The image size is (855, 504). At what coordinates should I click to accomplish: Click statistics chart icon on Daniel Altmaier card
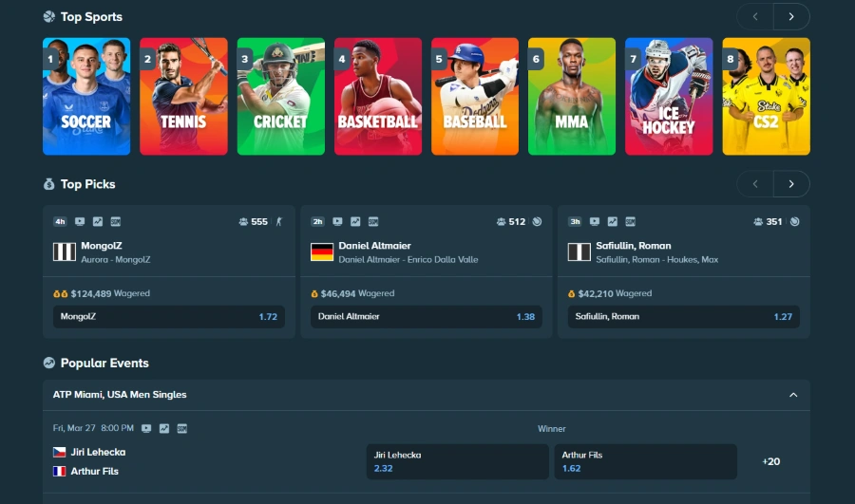[355, 222]
